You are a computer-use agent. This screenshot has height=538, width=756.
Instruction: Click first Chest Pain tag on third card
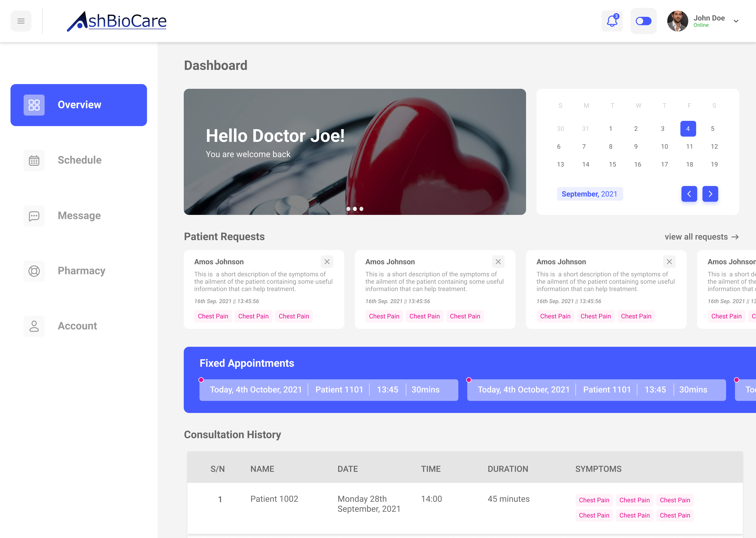point(555,316)
